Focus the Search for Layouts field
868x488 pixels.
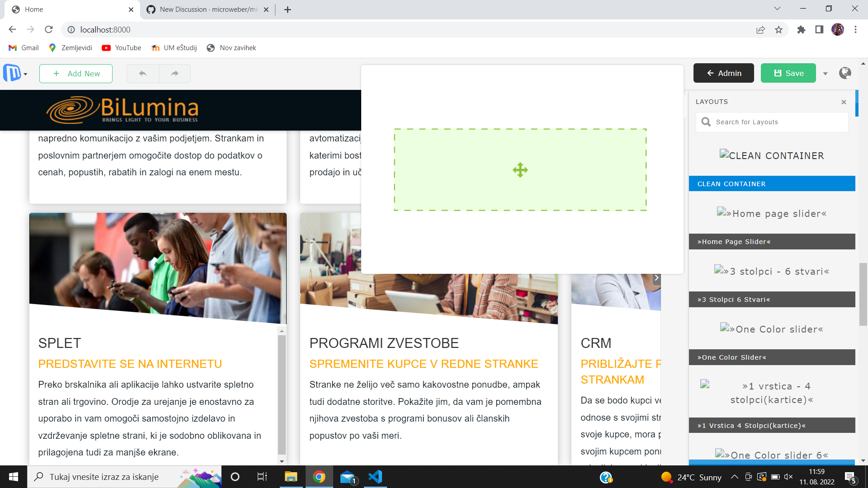772,122
